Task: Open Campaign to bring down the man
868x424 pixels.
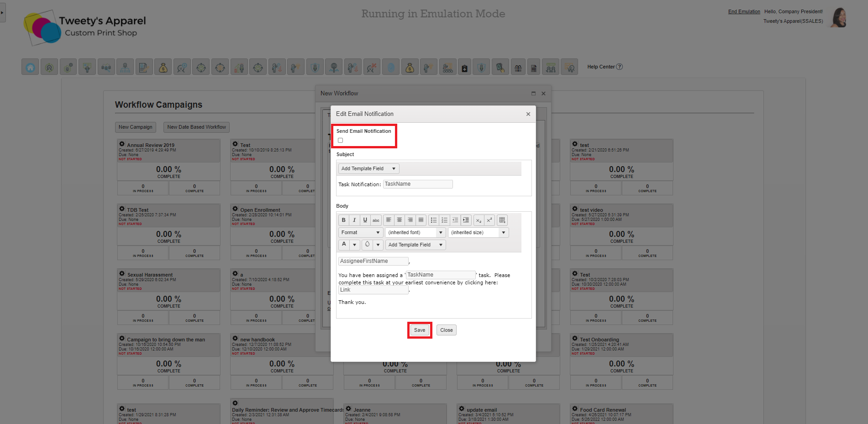Action: point(166,340)
